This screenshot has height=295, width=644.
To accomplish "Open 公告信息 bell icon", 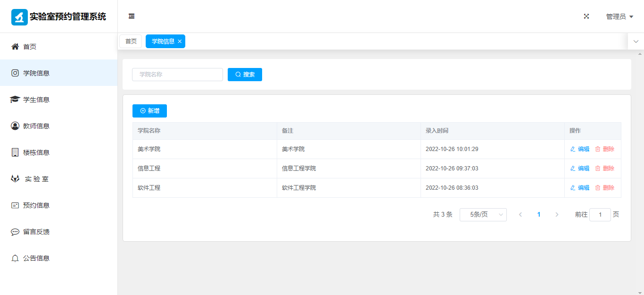I will click(15, 258).
